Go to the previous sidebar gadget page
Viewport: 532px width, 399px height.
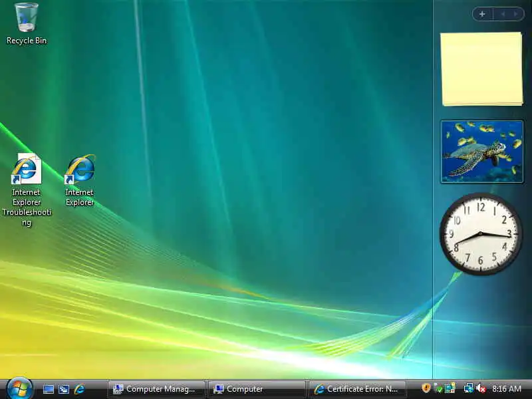(503, 14)
